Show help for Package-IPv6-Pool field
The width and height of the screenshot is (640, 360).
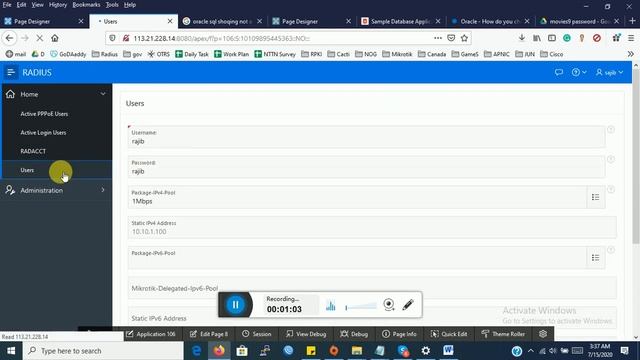click(x=611, y=250)
